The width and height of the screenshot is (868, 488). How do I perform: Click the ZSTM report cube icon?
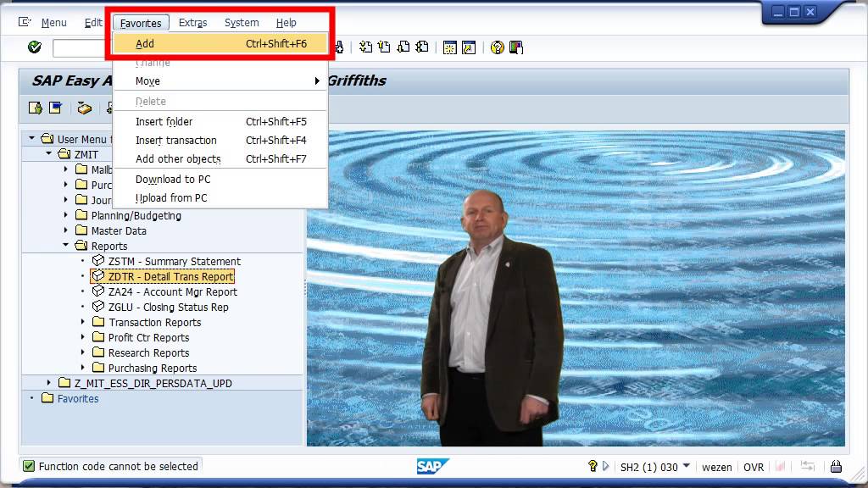coord(98,261)
